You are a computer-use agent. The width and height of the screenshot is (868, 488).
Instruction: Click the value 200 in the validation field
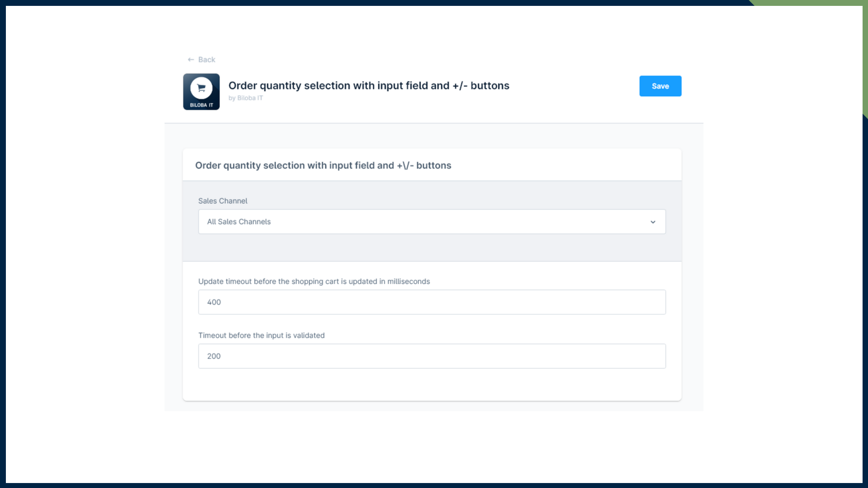(x=213, y=356)
